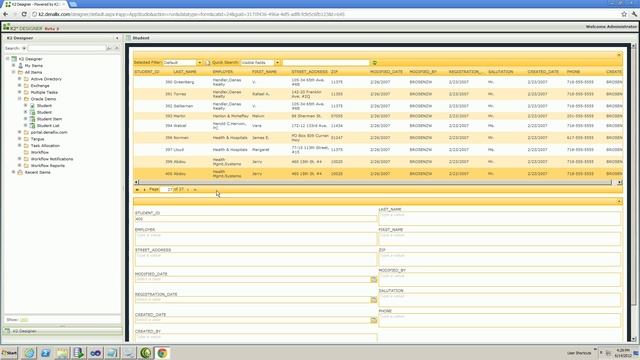640x360 pixels.
Task: Expand Active Directory folder
Action: (19, 79)
